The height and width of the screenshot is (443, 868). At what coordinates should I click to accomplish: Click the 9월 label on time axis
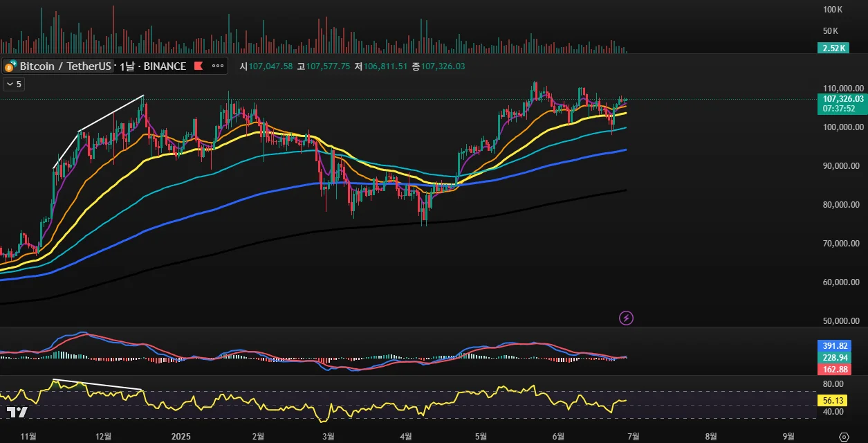pyautogui.click(x=788, y=437)
